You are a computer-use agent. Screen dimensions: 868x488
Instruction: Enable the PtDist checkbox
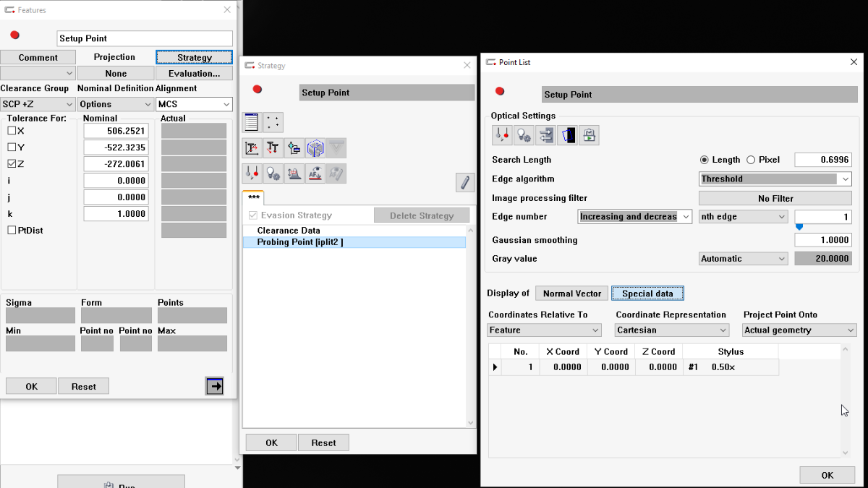click(x=12, y=230)
